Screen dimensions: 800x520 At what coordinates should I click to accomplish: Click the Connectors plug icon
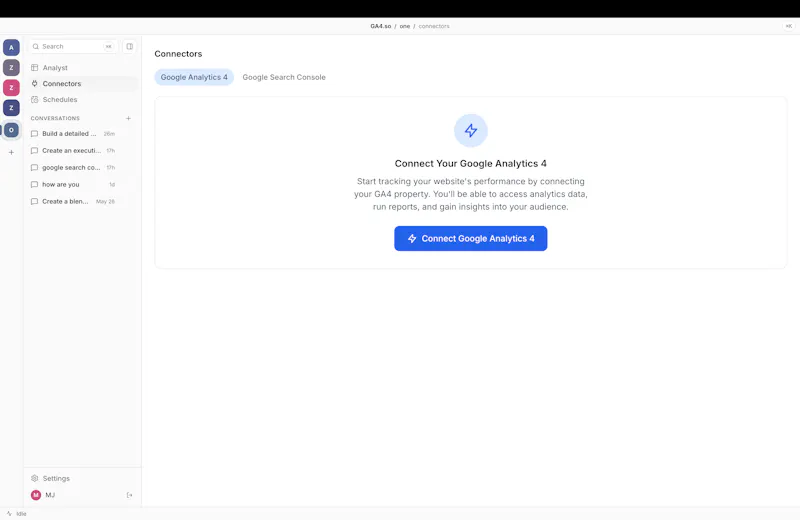(x=35, y=84)
